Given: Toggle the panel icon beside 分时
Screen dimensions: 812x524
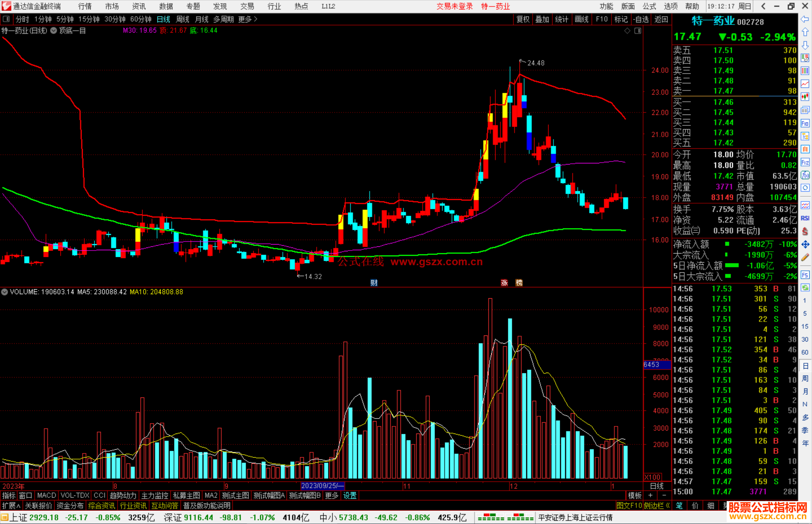Looking at the screenshot, I should [x=6, y=19].
